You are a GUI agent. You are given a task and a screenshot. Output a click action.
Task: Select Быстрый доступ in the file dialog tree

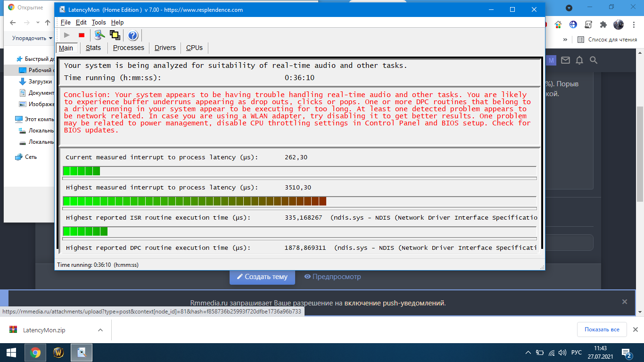(x=35, y=59)
